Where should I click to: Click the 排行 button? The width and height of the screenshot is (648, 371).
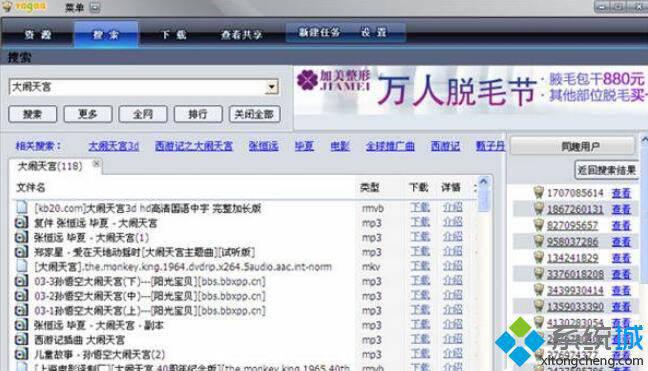pos(198,114)
